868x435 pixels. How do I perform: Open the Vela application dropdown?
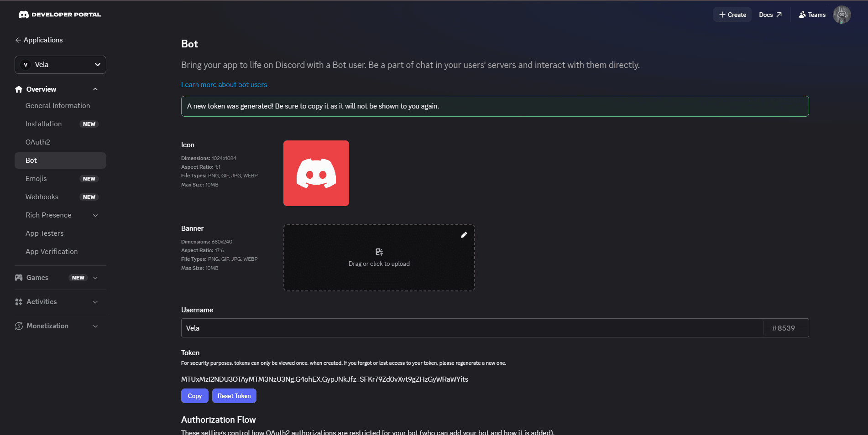pyautogui.click(x=60, y=65)
